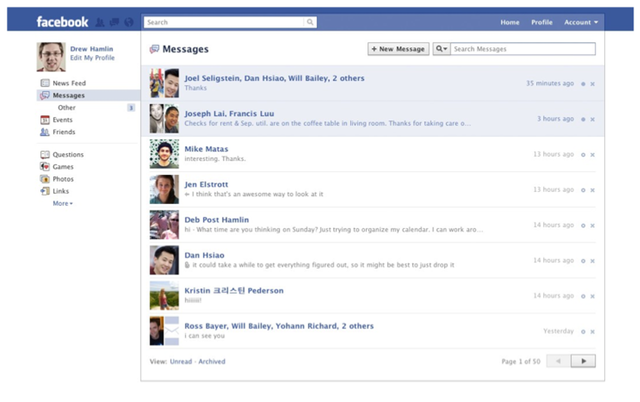Click the facebook logo

coord(62,22)
